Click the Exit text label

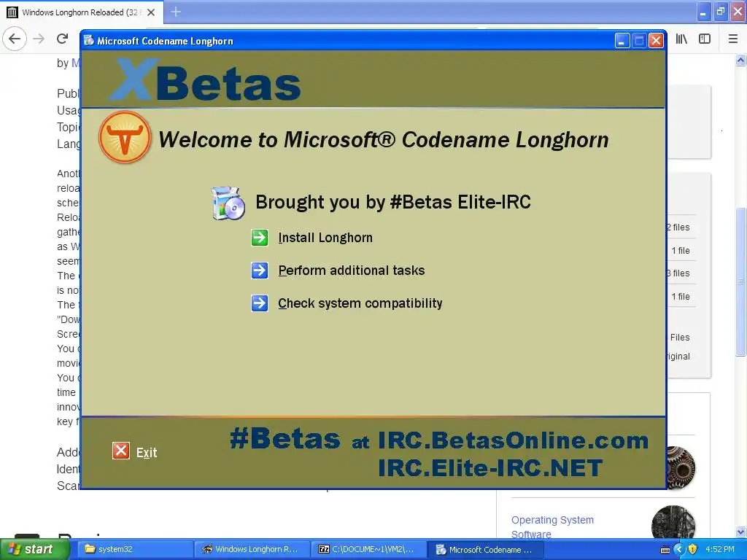[146, 452]
